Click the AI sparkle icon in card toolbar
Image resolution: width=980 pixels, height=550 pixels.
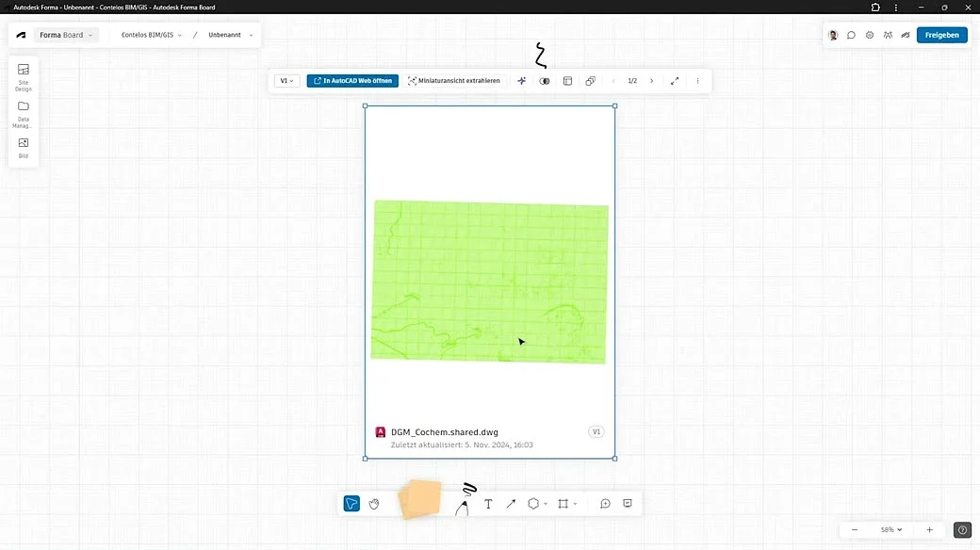click(x=521, y=81)
